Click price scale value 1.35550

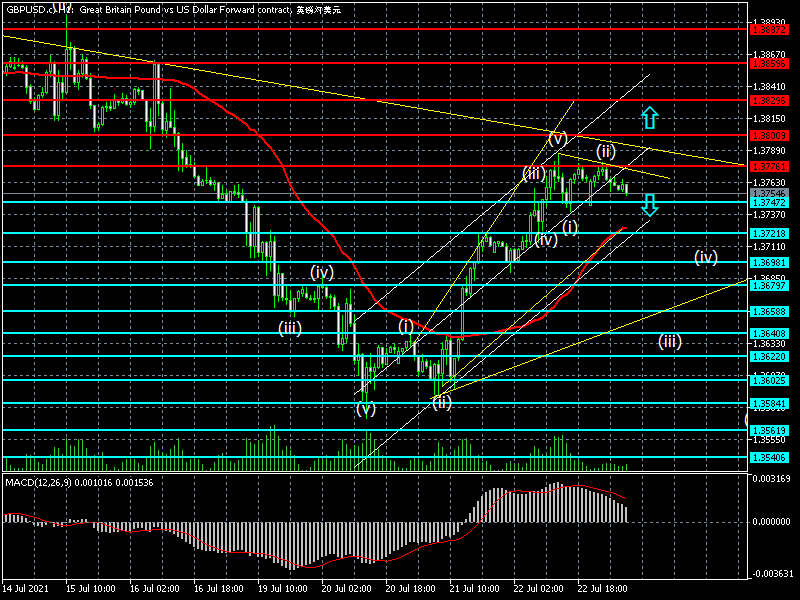click(769, 440)
